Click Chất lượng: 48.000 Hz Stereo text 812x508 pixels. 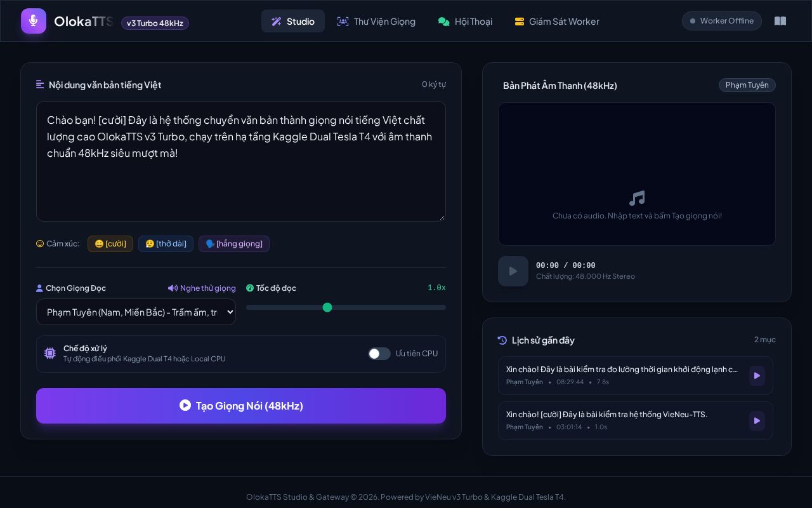[x=586, y=276]
